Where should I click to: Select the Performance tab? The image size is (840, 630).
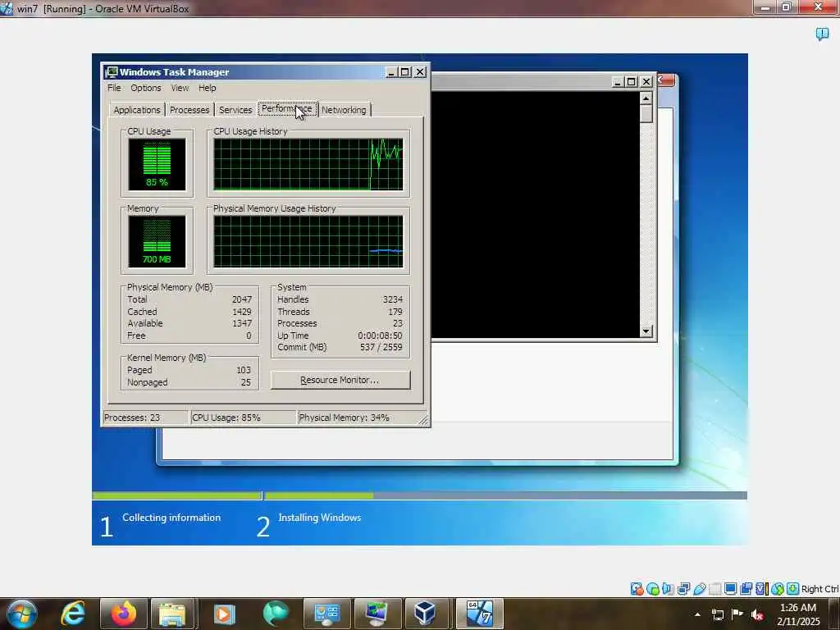point(287,109)
